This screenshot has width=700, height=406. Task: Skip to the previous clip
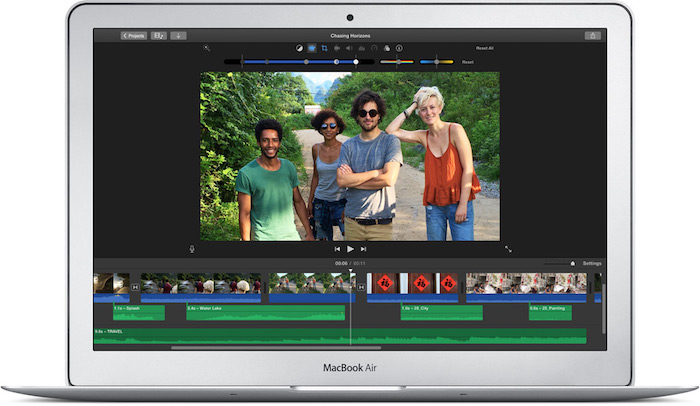click(338, 249)
